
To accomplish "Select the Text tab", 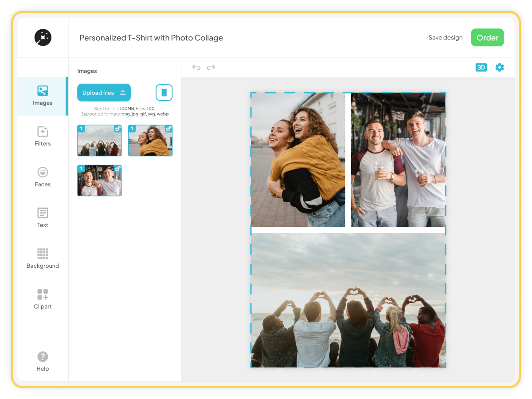I will 43,218.
